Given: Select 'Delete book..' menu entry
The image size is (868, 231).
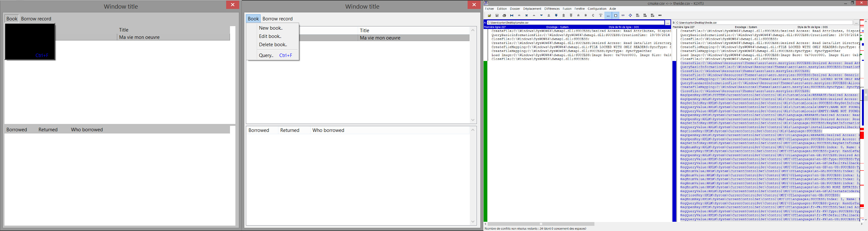Looking at the screenshot, I should click(x=273, y=45).
